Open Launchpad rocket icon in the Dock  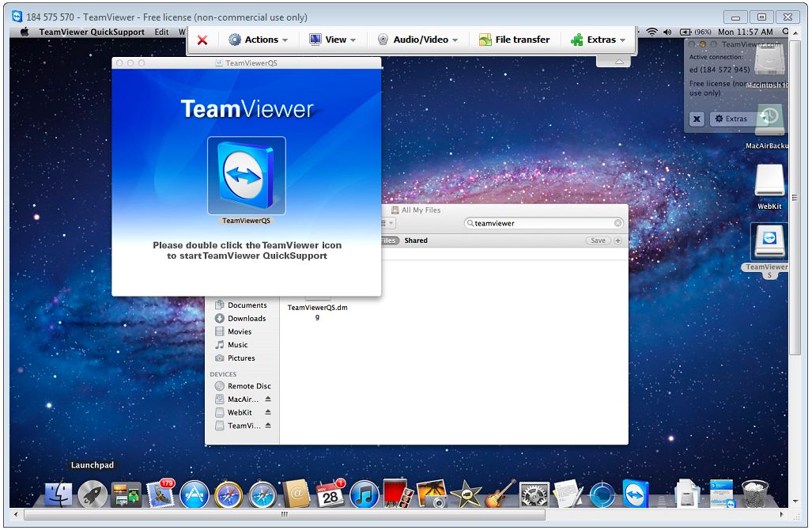click(93, 494)
